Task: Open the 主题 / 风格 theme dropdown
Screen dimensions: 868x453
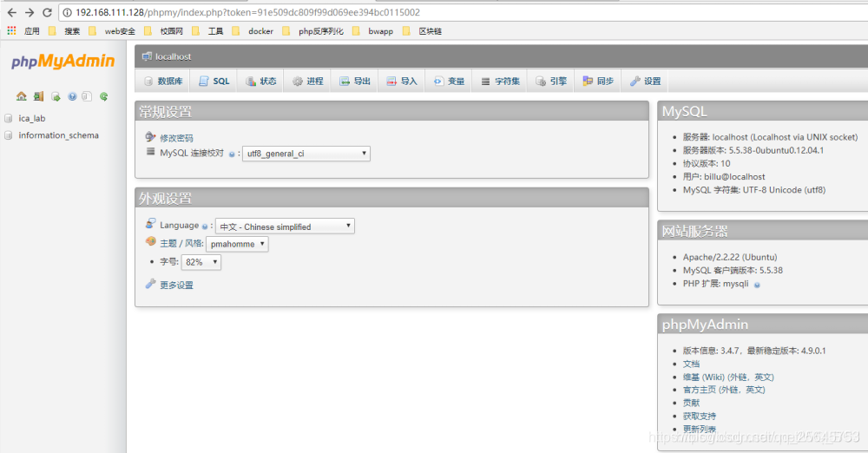Action: [237, 244]
